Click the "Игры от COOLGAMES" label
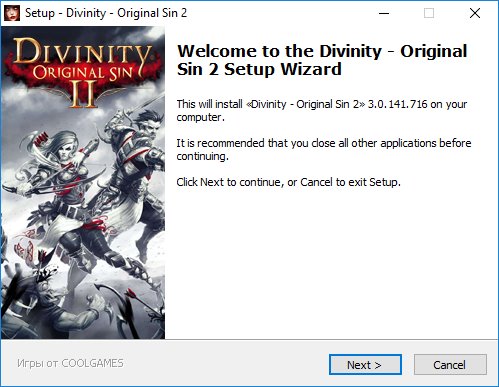499x387 pixels. 70,363
